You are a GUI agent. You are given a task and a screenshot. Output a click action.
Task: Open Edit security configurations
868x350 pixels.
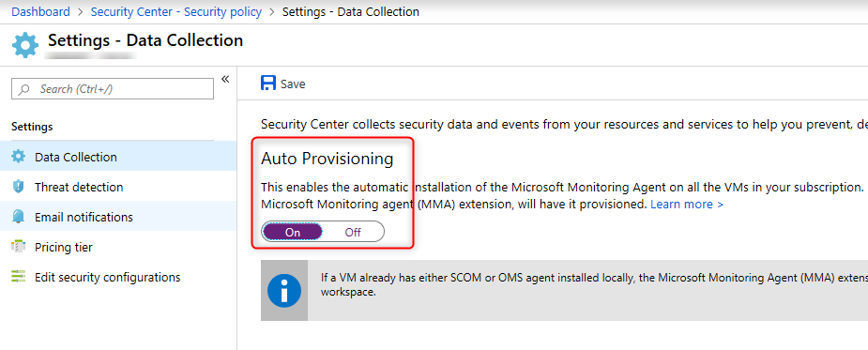118,277
